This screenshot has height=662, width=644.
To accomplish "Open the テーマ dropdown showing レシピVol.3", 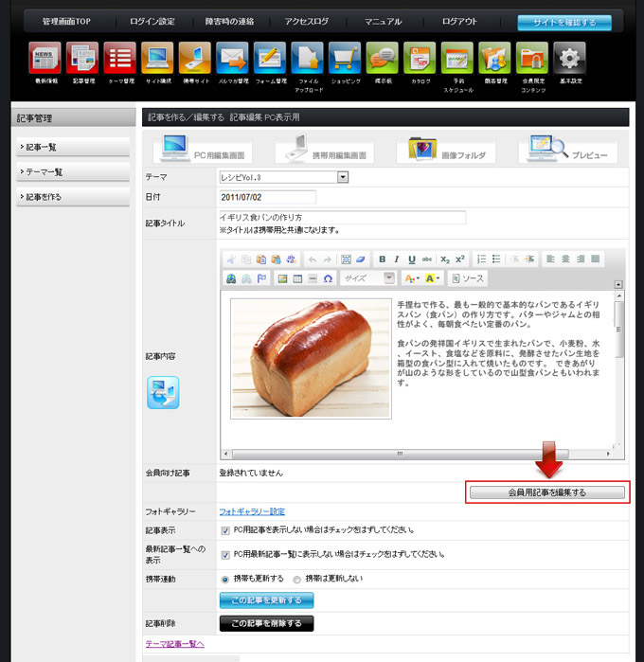I will click(283, 177).
